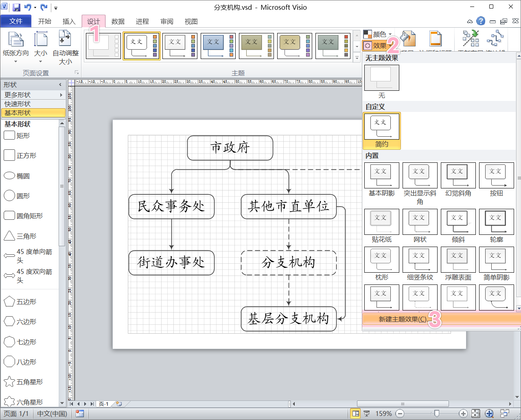Open the 文件 file tab
Screen dimensions: 521x420
[16, 21]
